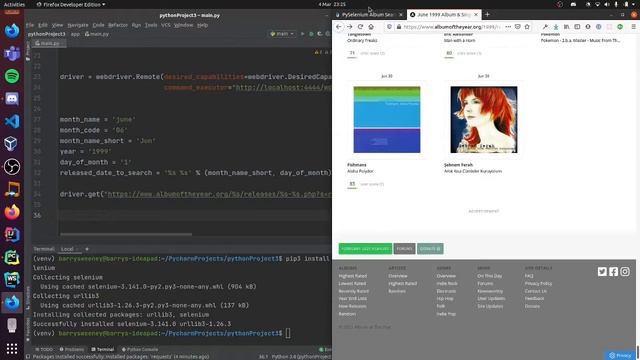
Task: Open the Hip Hop genre footer link
Action: point(445,298)
